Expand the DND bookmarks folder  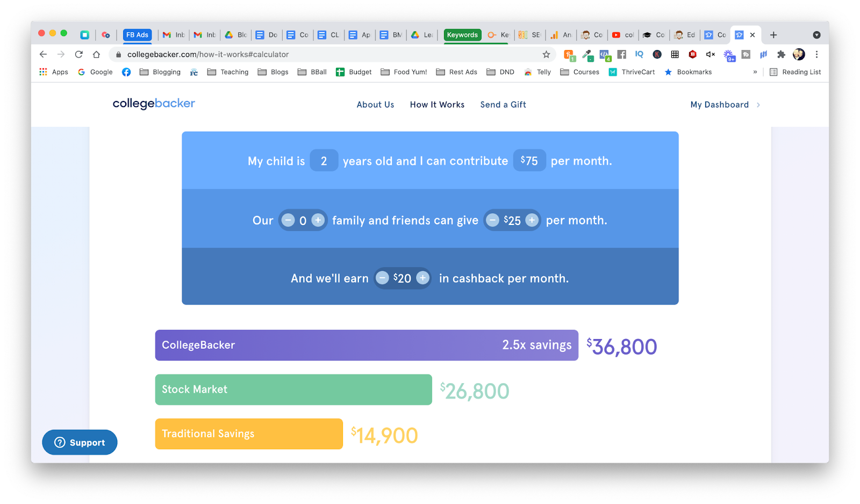tap(500, 72)
